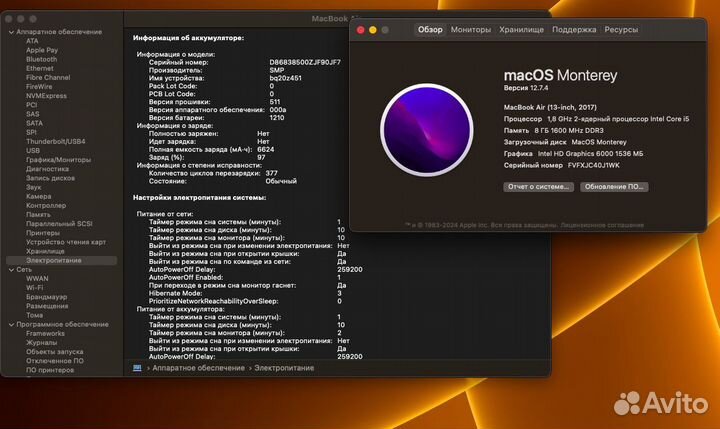Close the About This Mac window
This screenshot has height=429, width=720.
point(361,30)
